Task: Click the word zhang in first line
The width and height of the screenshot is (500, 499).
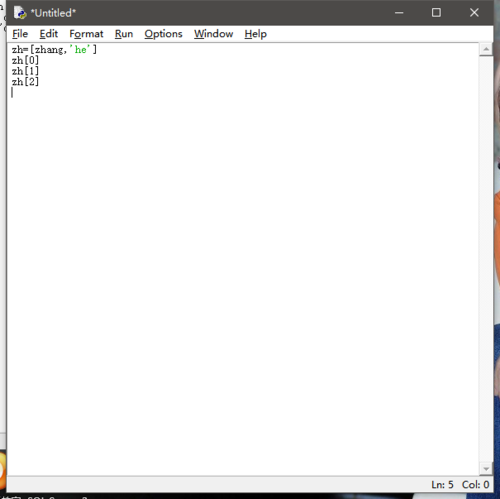Action: (49, 50)
